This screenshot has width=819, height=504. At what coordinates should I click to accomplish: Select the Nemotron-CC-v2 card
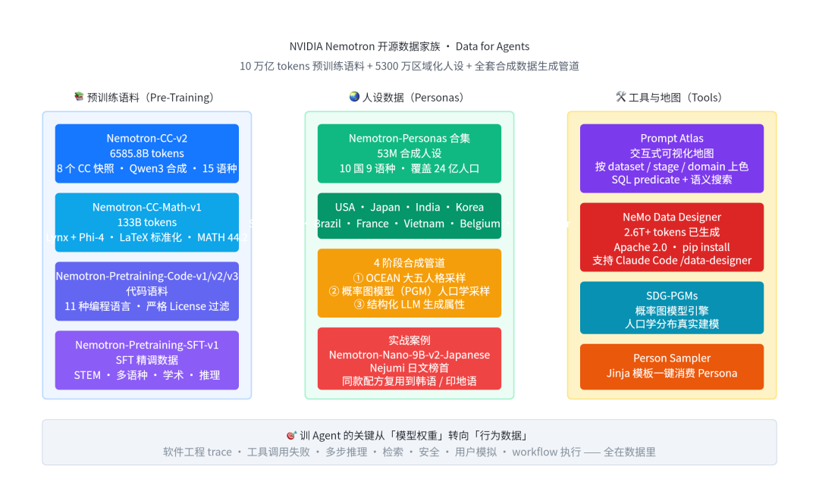[x=147, y=153]
